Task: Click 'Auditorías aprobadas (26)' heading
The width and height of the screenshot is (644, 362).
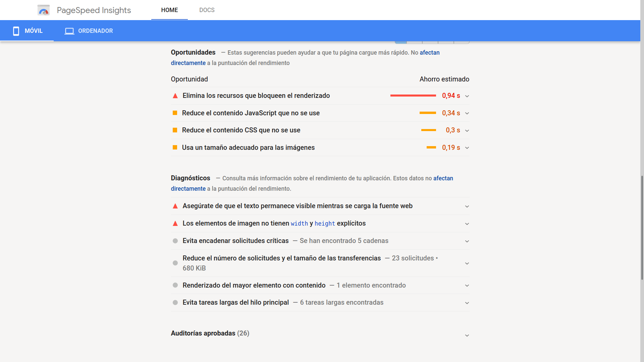Action: 210,333
